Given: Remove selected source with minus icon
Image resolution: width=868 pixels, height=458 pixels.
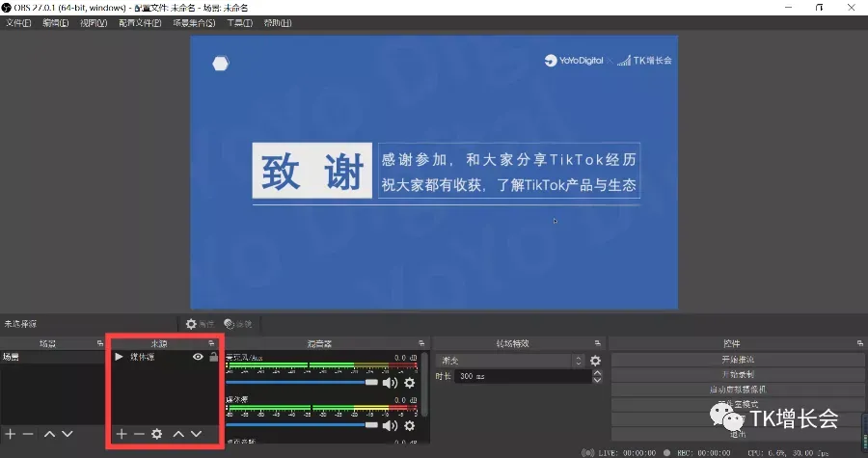Looking at the screenshot, I should 139,434.
